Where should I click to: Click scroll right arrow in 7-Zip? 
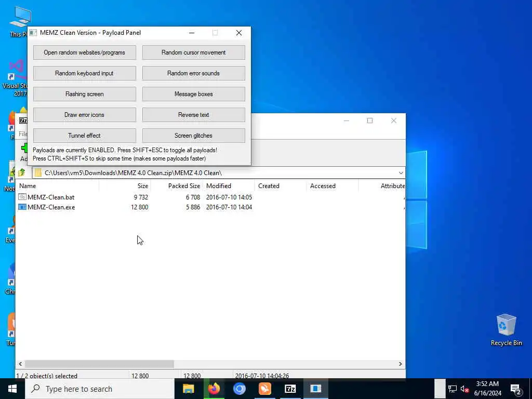(401, 364)
